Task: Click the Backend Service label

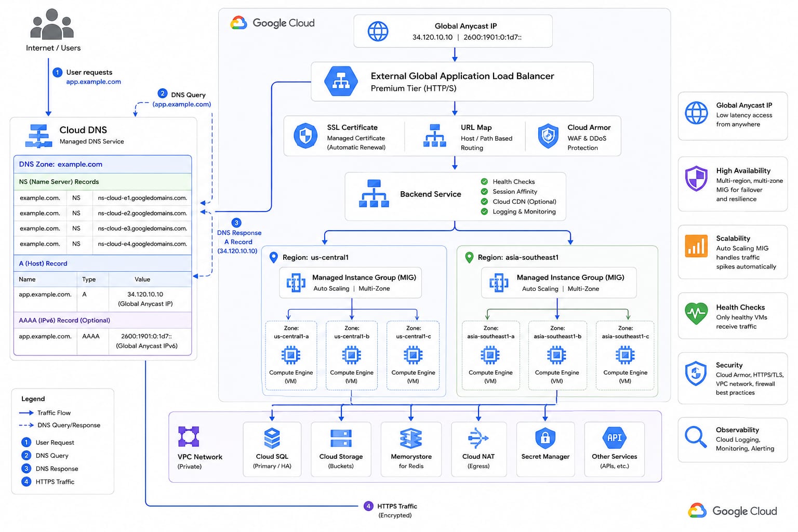Action: (431, 194)
